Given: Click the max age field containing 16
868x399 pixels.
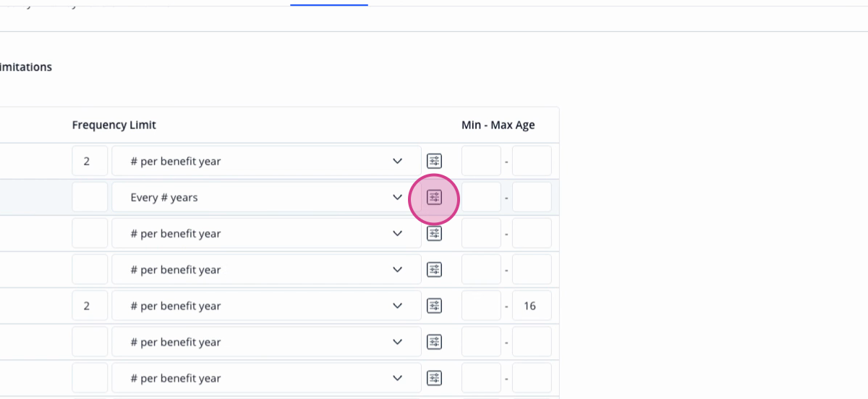Looking at the screenshot, I should coord(532,306).
